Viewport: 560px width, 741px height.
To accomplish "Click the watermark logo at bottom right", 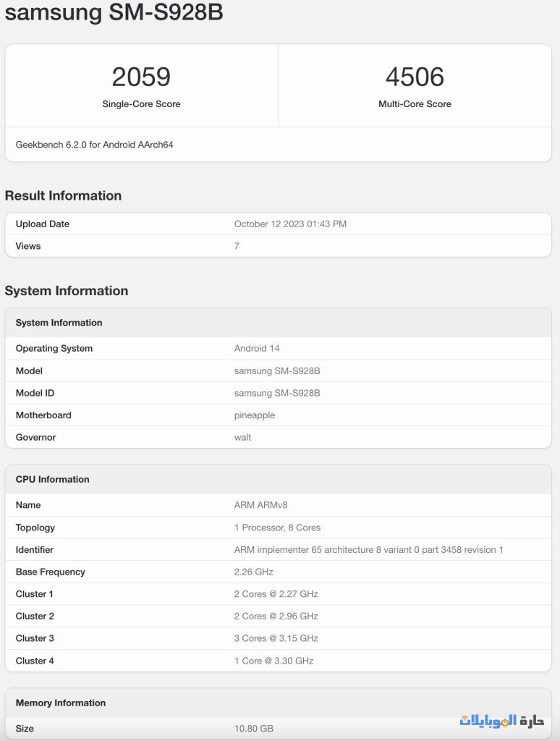I will tap(501, 720).
